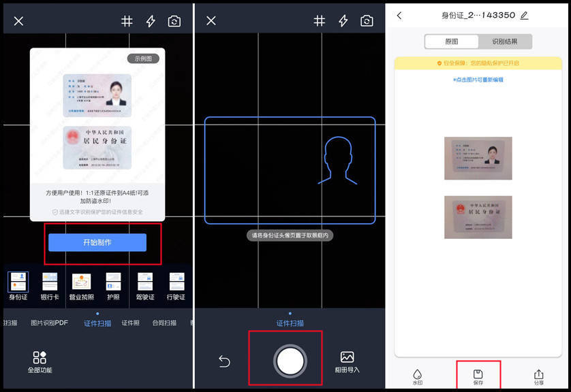Choose the 护照 passport document type
Image resolution: width=571 pixels, height=392 pixels.
(x=113, y=286)
